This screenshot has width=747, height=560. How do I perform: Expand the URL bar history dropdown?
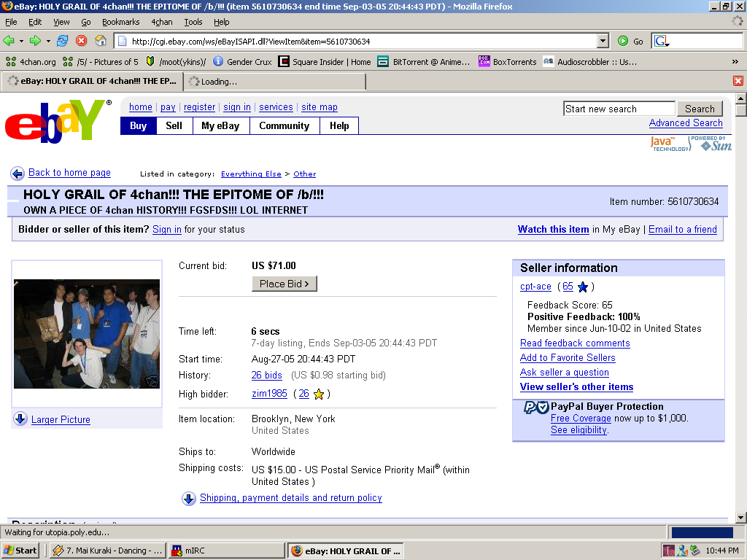(603, 41)
